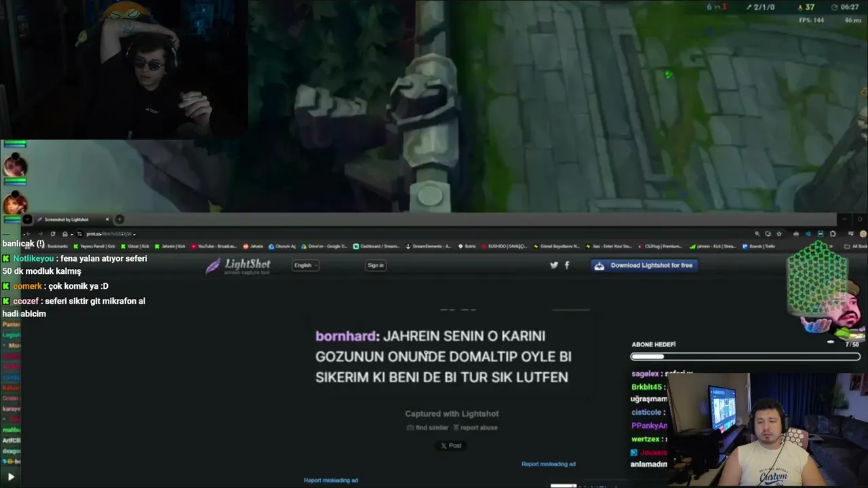868x488 pixels.
Task: Click the Captured with Lightshot text
Action: (452, 413)
